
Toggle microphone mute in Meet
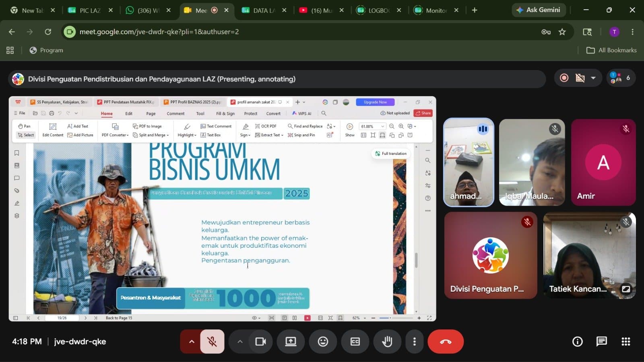click(212, 341)
